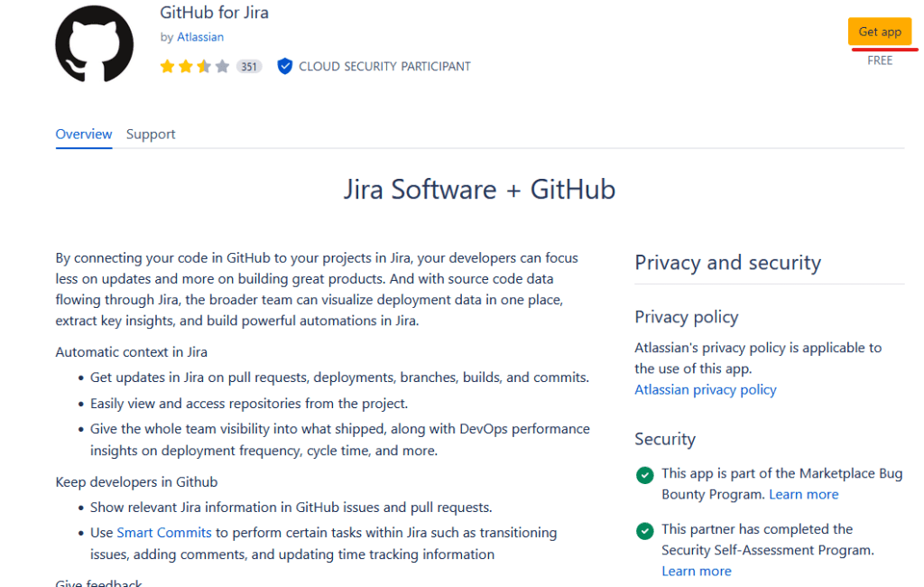Open the Support tab
The width and height of the screenshot is (924, 587).
[x=151, y=134]
